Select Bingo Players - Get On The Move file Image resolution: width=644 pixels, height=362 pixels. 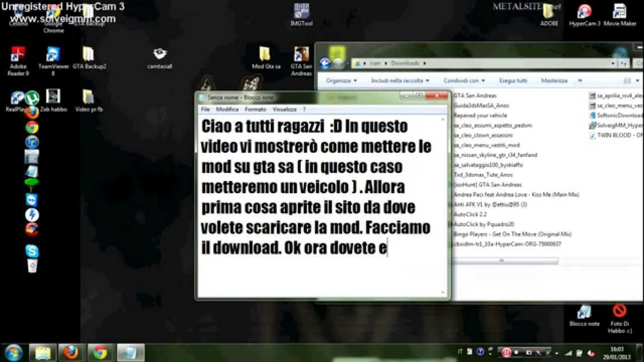[512, 234]
